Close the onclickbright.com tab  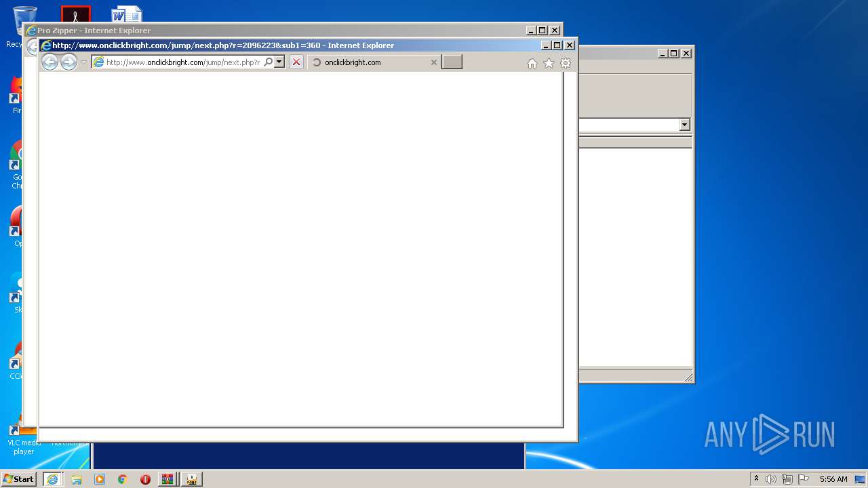tap(434, 62)
